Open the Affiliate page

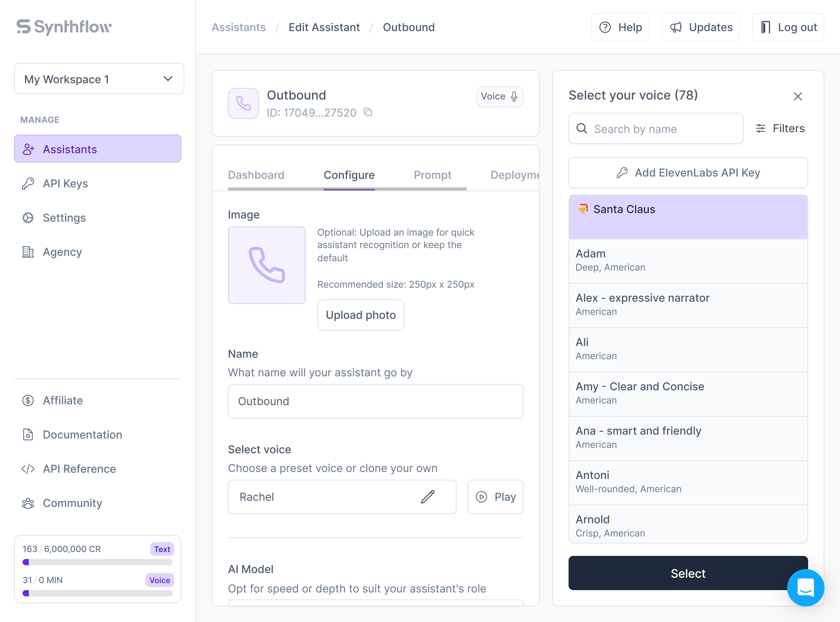pos(63,400)
